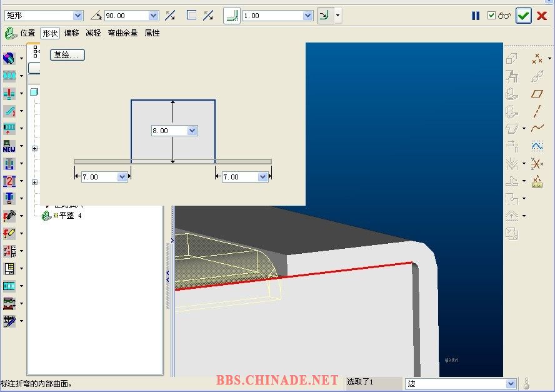Screen dimensions: 555x392
Task: Expand the 边 selection filter dropdown
Action: (x=511, y=383)
